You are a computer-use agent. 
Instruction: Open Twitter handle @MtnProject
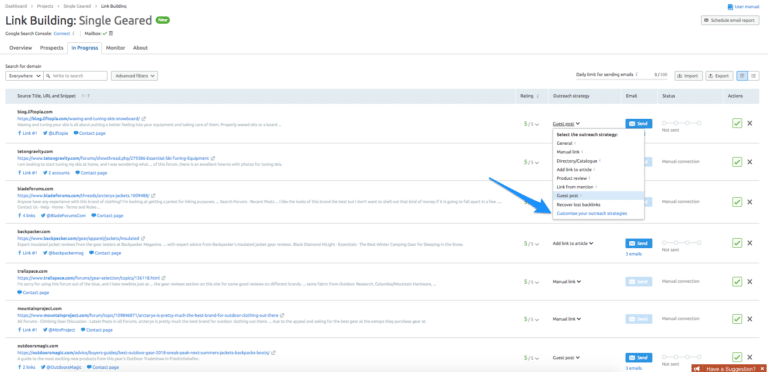[x=58, y=330]
